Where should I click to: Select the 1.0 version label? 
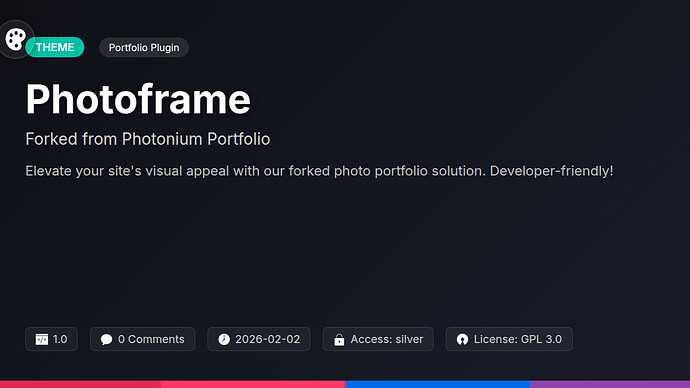[x=60, y=339]
